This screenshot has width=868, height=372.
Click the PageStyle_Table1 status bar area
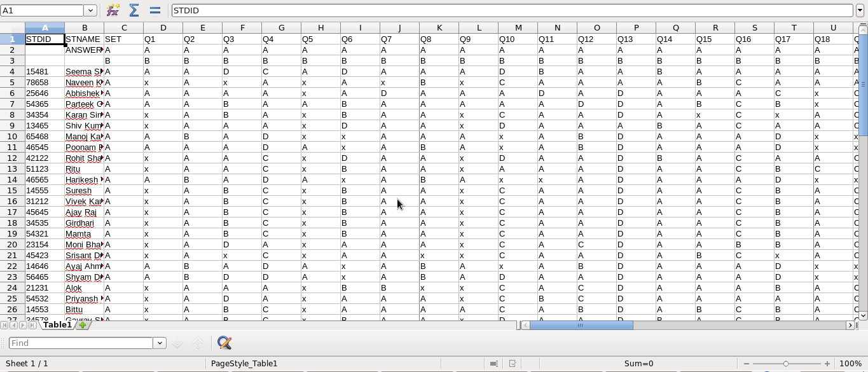(244, 363)
